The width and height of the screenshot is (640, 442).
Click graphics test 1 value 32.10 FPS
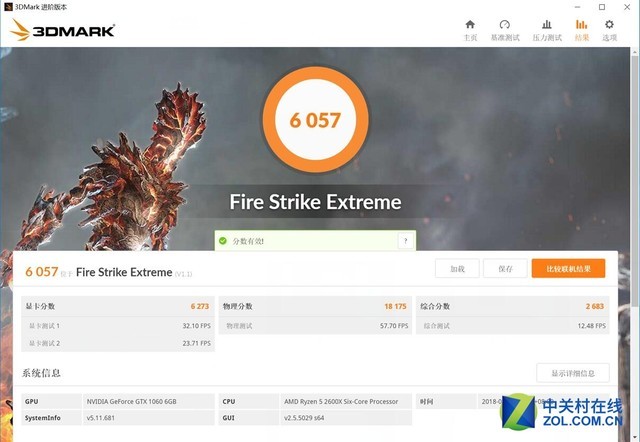click(x=196, y=326)
